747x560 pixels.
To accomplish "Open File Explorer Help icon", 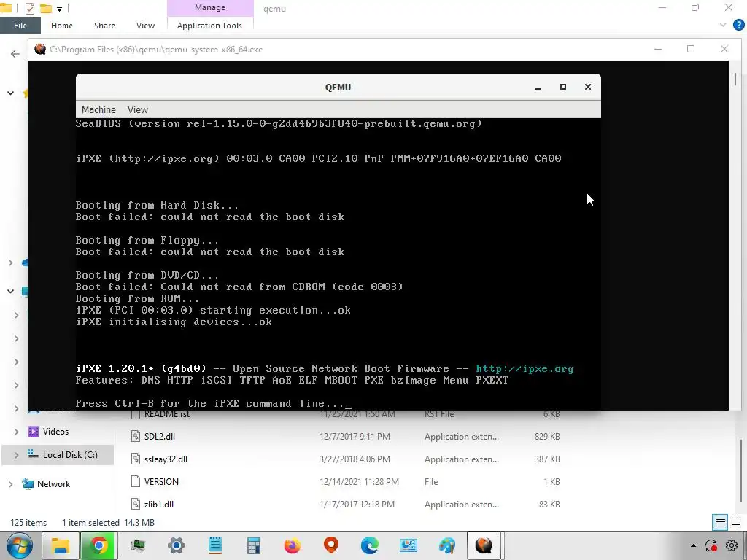I will (738, 26).
